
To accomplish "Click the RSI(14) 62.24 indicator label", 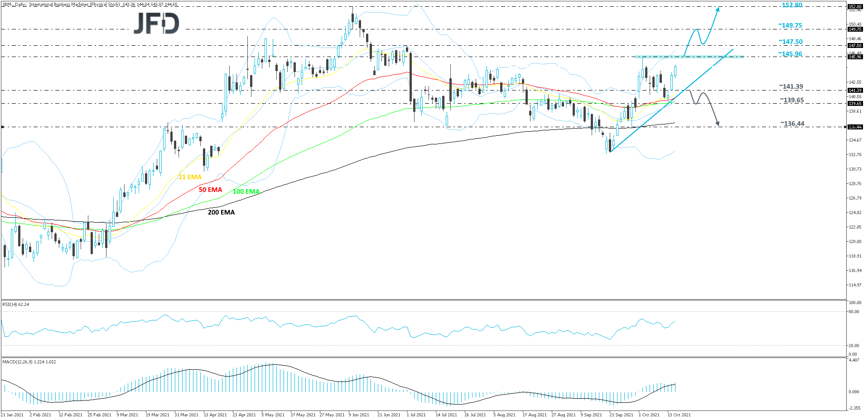I will click(16, 305).
